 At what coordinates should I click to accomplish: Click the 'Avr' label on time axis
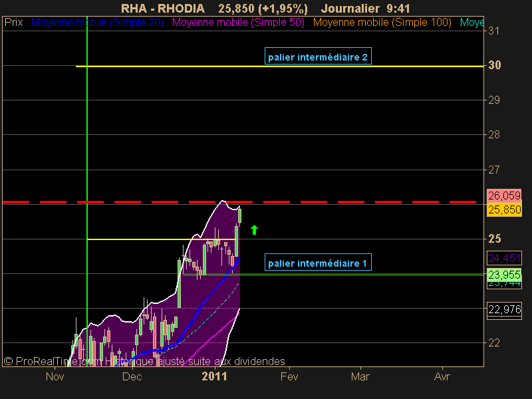coord(442,376)
